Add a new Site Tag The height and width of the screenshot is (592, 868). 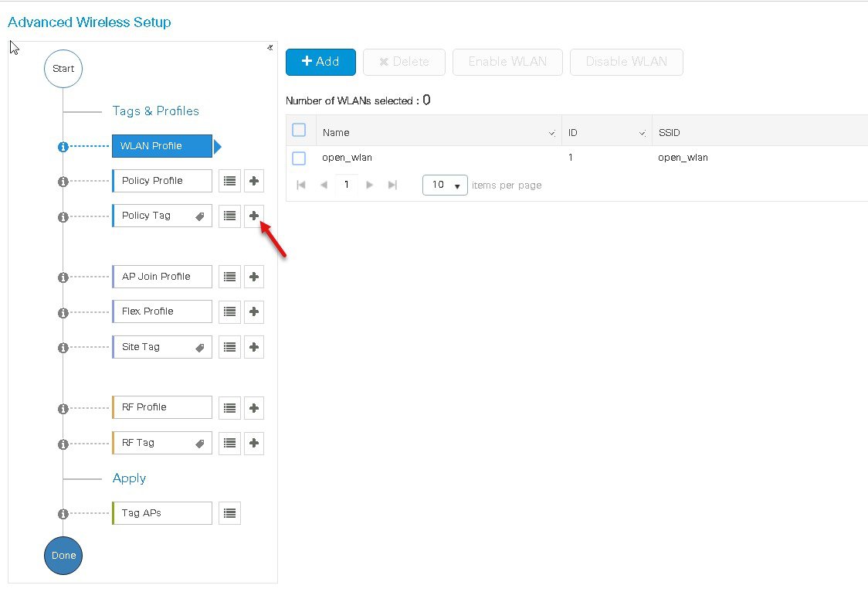coord(254,347)
